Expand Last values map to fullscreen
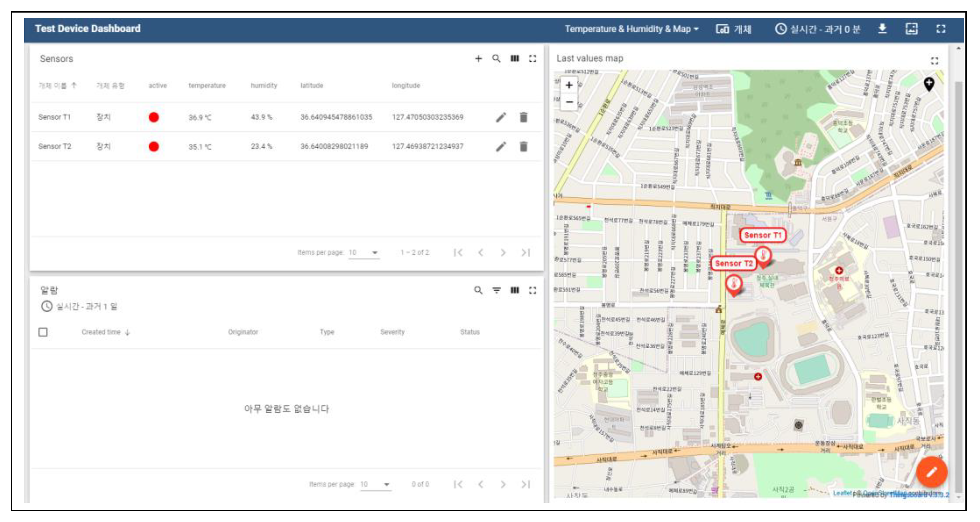 pyautogui.click(x=934, y=60)
